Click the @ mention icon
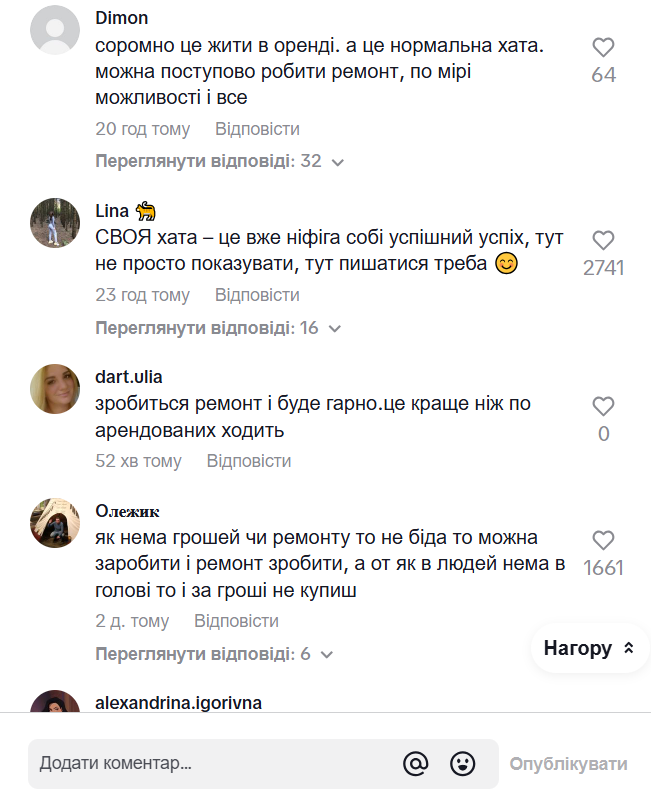This screenshot has height=802, width=651. [415, 764]
